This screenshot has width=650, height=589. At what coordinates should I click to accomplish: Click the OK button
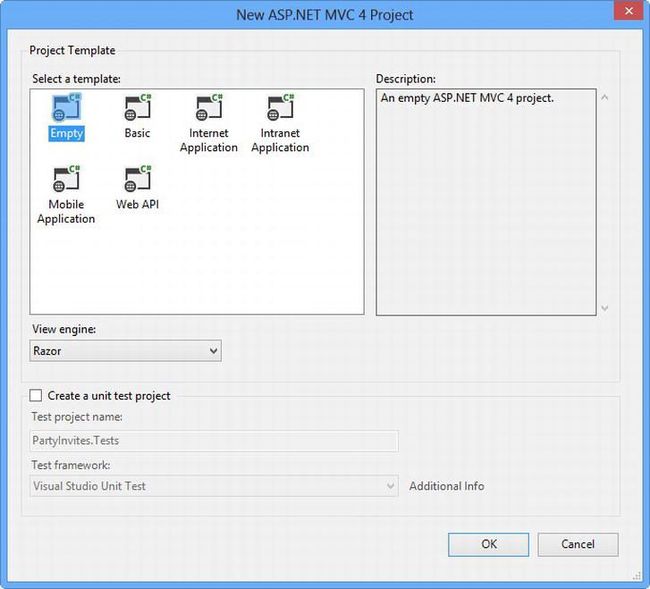(x=488, y=544)
